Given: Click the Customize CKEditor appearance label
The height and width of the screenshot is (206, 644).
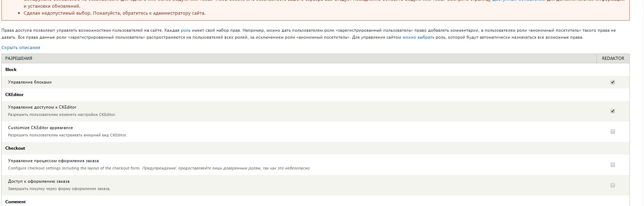Looking at the screenshot, I should tap(40, 128).
